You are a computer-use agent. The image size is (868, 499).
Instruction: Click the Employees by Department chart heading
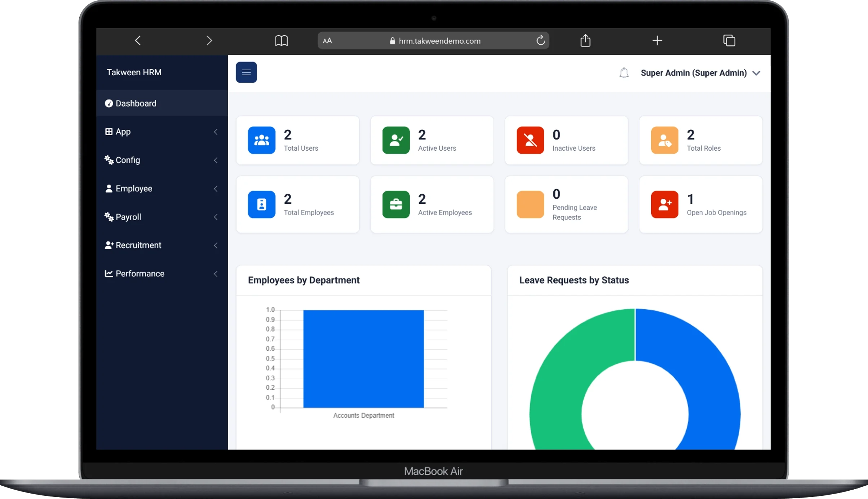pos(304,280)
